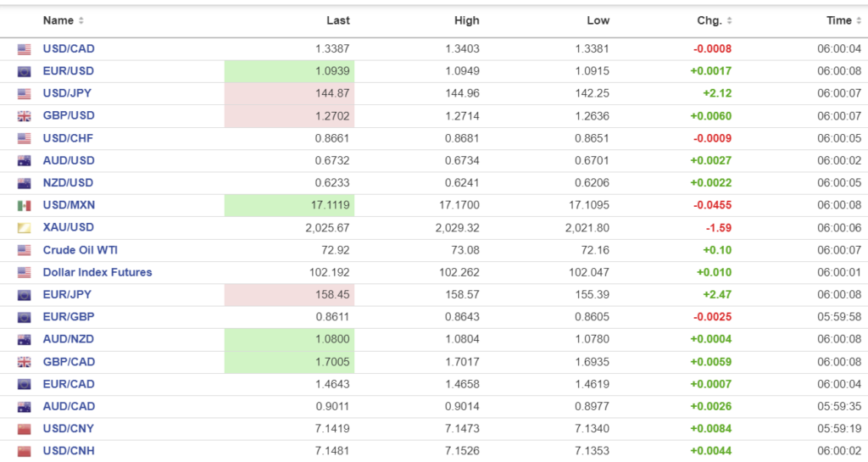The width and height of the screenshot is (868, 462).
Task: Click the New Zealand flag beside NZD/USD
Action: point(24,183)
